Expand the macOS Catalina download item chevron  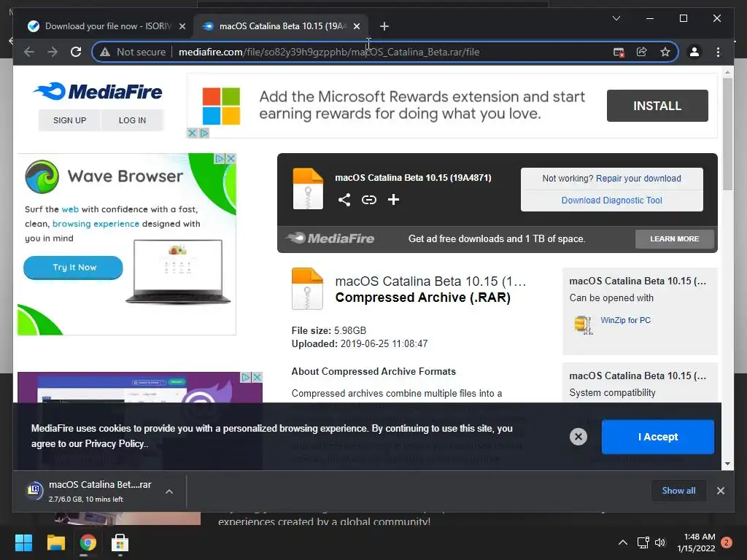[x=169, y=491]
